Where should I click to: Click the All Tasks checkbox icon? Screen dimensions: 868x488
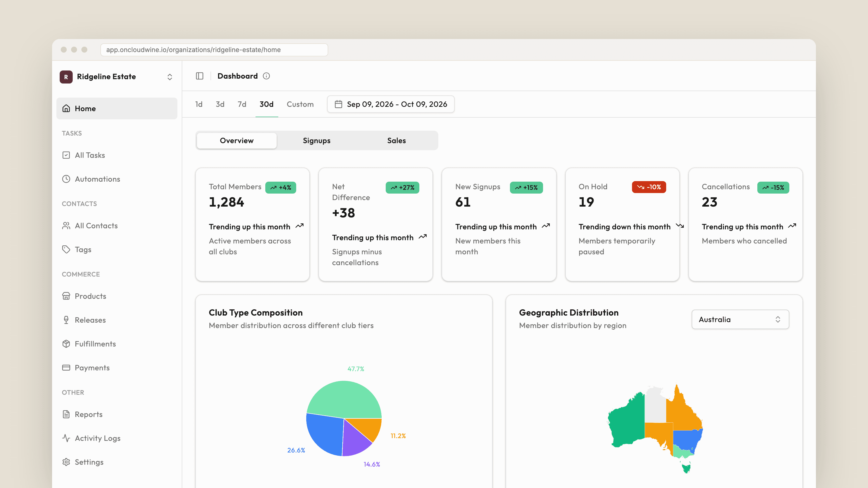pos(66,155)
